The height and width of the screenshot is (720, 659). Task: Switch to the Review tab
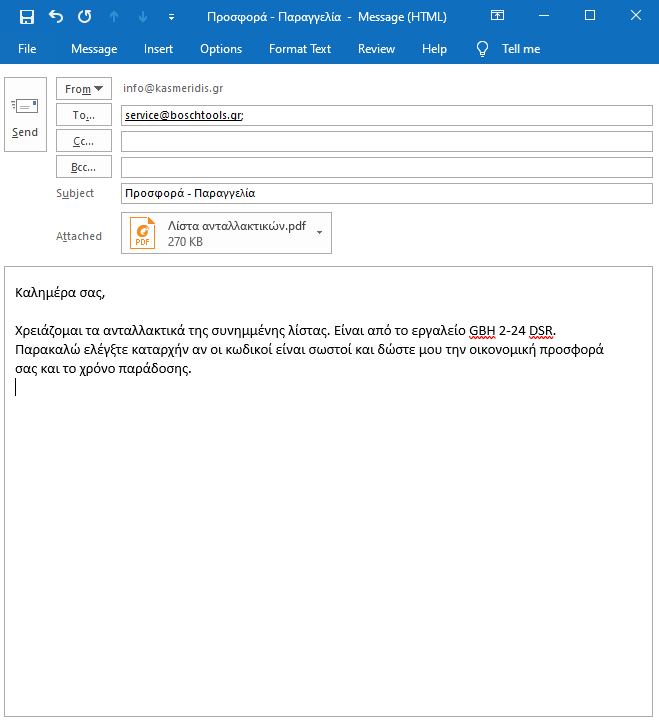376,49
